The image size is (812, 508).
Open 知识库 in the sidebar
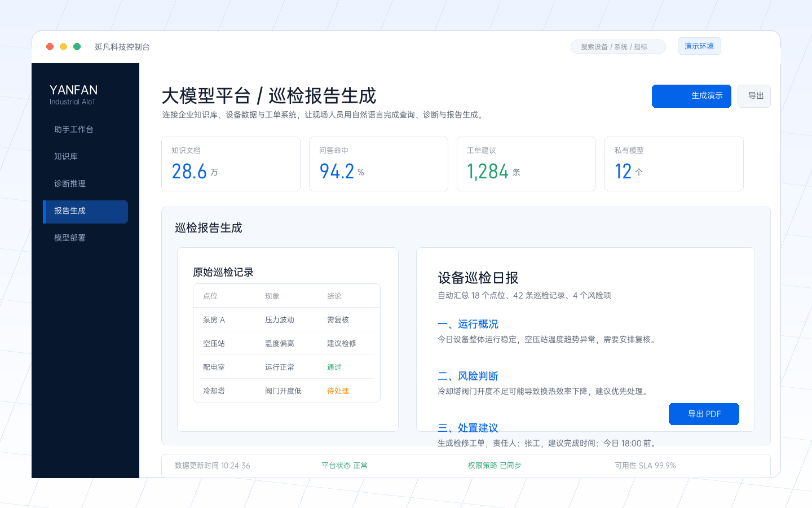pos(85,156)
